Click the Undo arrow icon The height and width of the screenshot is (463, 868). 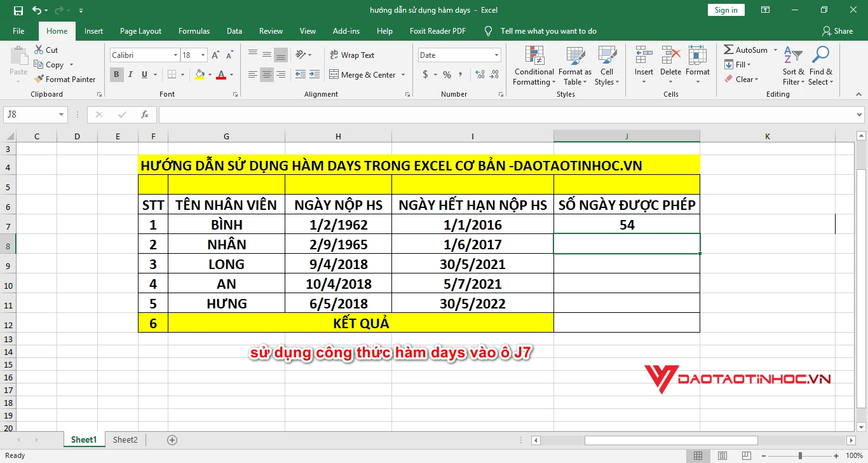tap(37, 10)
